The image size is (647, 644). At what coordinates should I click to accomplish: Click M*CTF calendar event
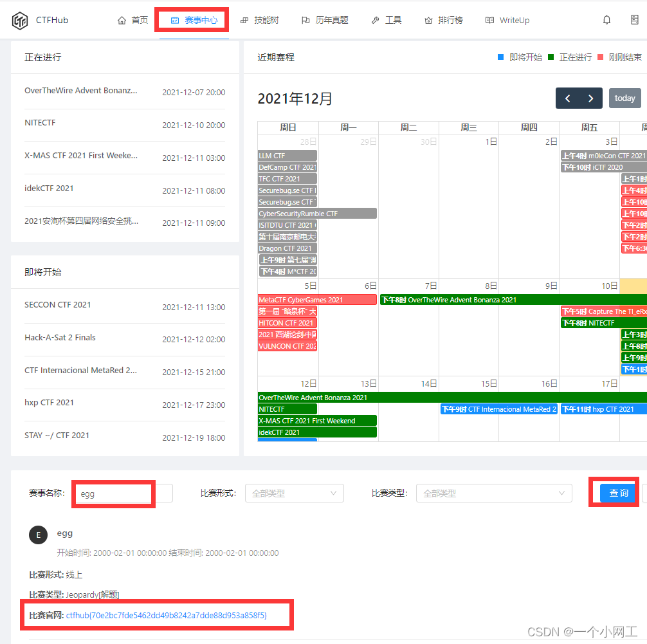tap(288, 271)
